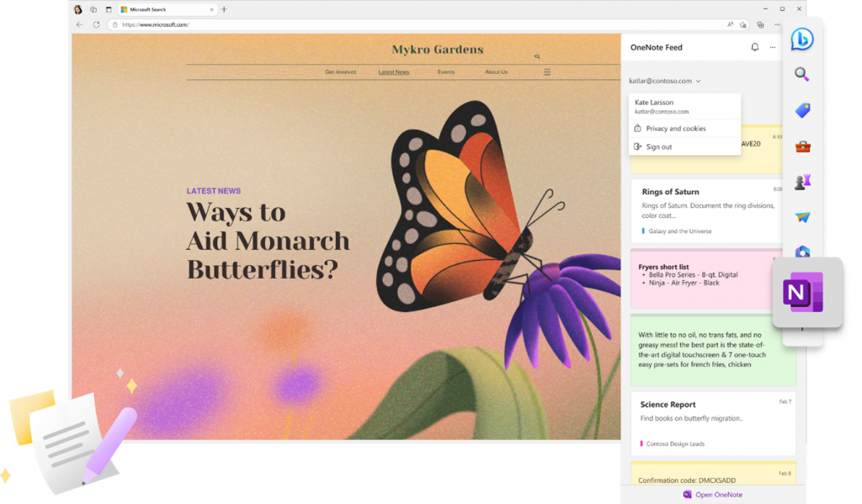The width and height of the screenshot is (862, 504).
Task: Open the OneNote Feed more options ellipsis
Action: pyautogui.click(x=773, y=48)
